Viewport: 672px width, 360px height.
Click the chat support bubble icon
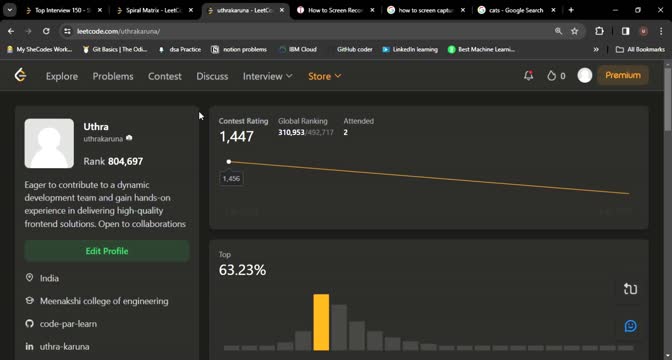630,326
